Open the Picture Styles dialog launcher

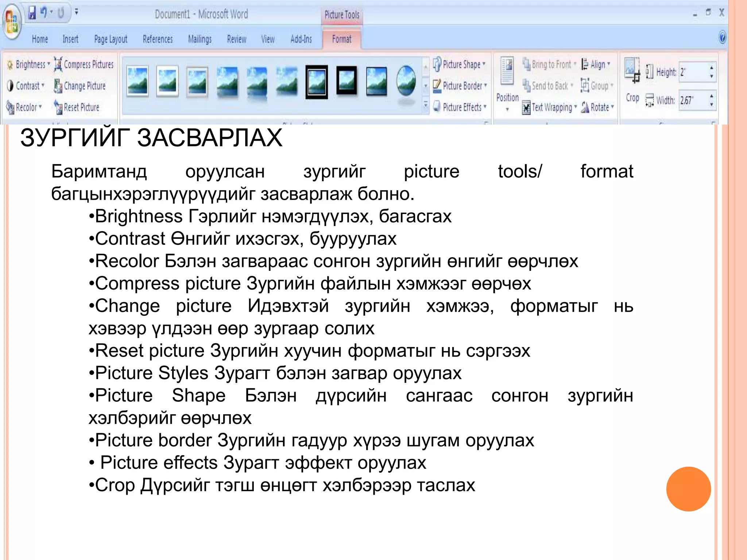click(x=486, y=122)
